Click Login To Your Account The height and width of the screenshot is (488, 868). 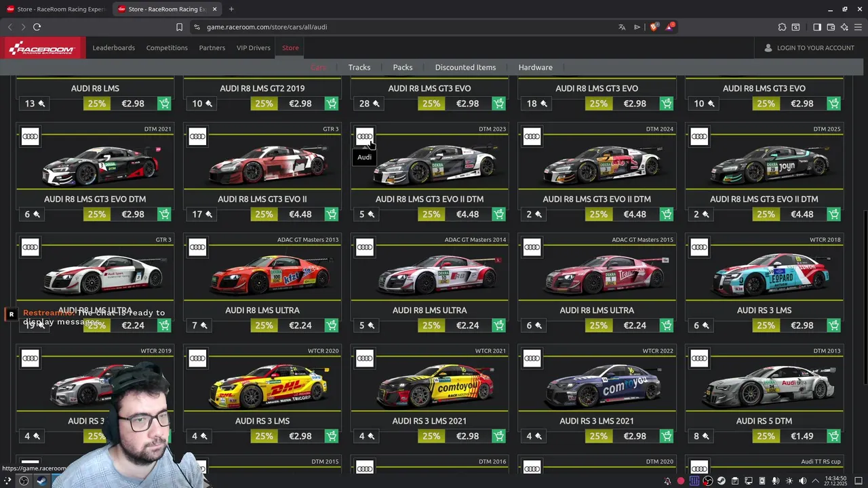click(809, 48)
